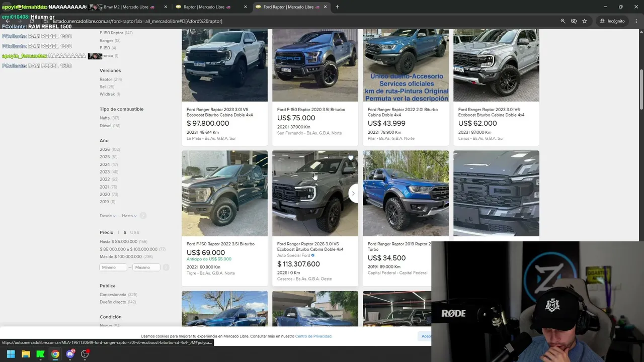The width and height of the screenshot is (644, 362).
Task: Show next photo of Ranger Raptor 2026
Action: pos(353,193)
